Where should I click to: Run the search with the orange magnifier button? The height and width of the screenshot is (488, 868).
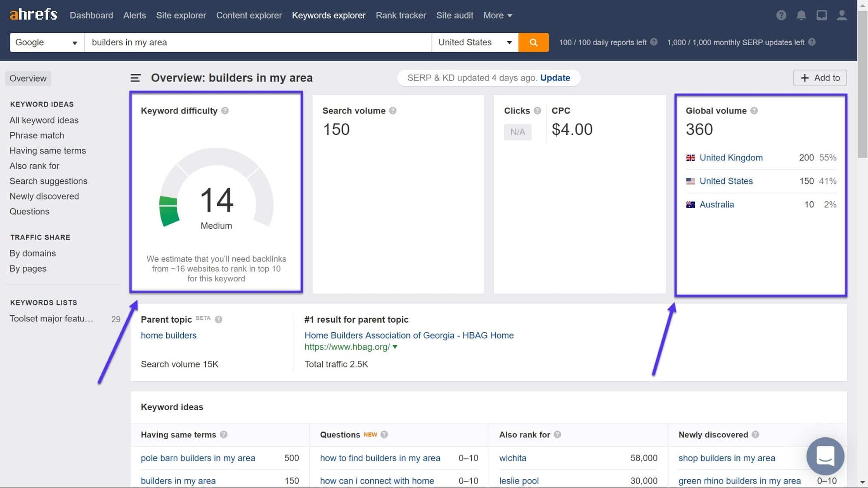(x=533, y=42)
